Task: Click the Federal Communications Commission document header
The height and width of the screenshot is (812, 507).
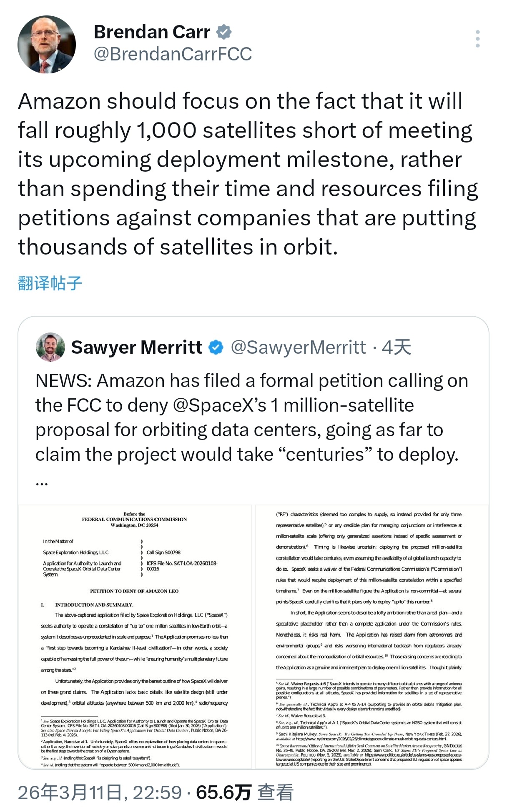Action: [134, 519]
